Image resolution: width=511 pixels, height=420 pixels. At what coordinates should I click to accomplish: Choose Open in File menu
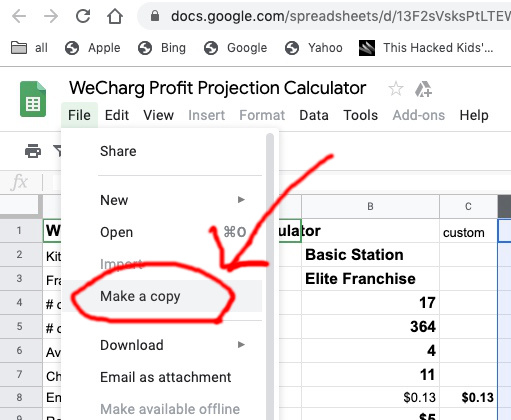[163, 232]
